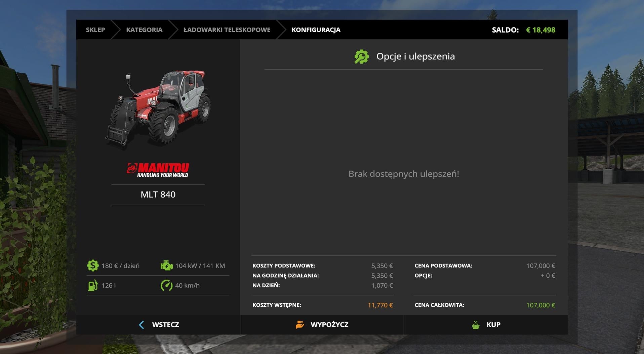Click the WSTECZ back button

point(158,325)
